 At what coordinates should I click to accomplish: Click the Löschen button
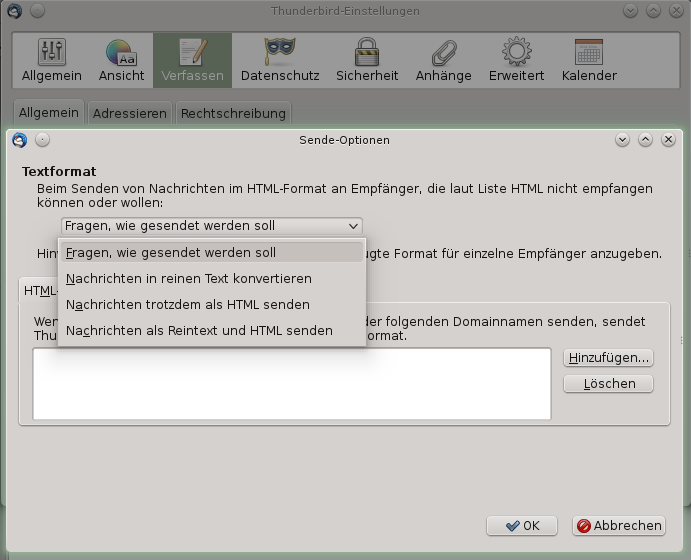coord(608,384)
